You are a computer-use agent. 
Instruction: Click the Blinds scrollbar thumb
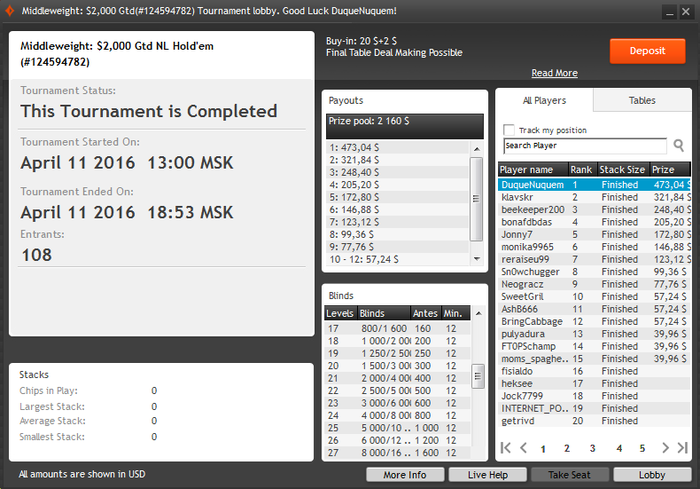coord(478,376)
